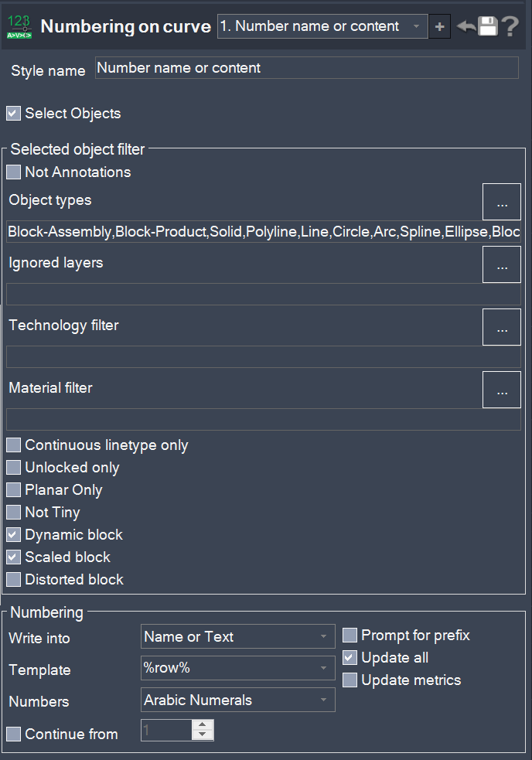Add a new numbering style with plus

click(x=439, y=26)
